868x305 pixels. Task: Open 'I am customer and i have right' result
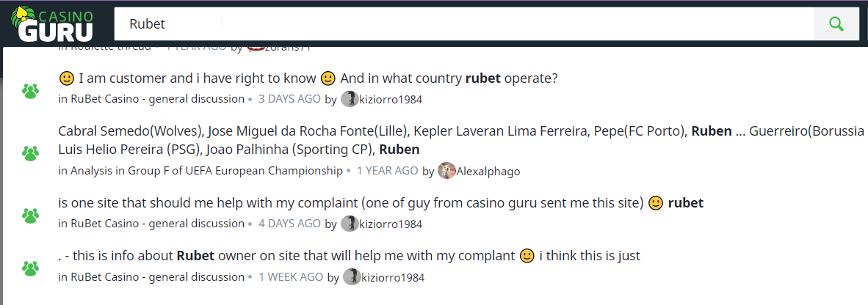[308, 78]
